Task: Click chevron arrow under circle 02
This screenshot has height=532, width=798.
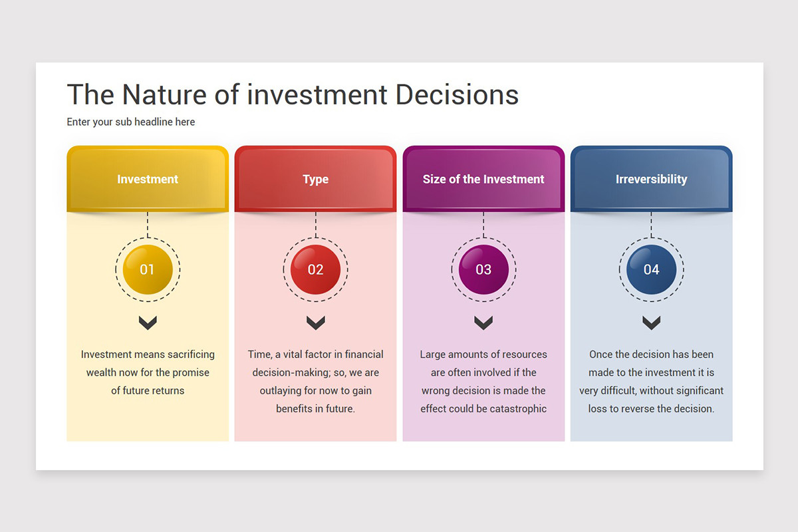Action: pos(315,323)
